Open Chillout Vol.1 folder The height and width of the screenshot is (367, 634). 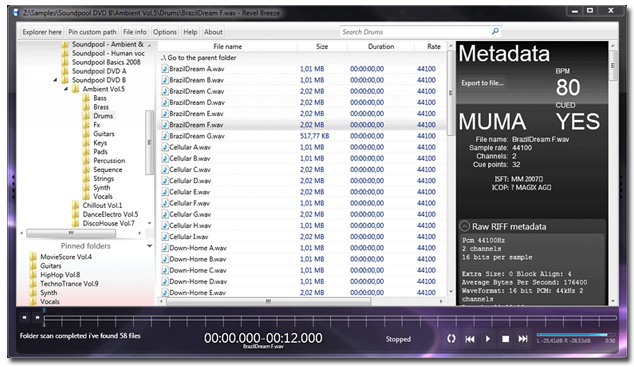tap(102, 205)
